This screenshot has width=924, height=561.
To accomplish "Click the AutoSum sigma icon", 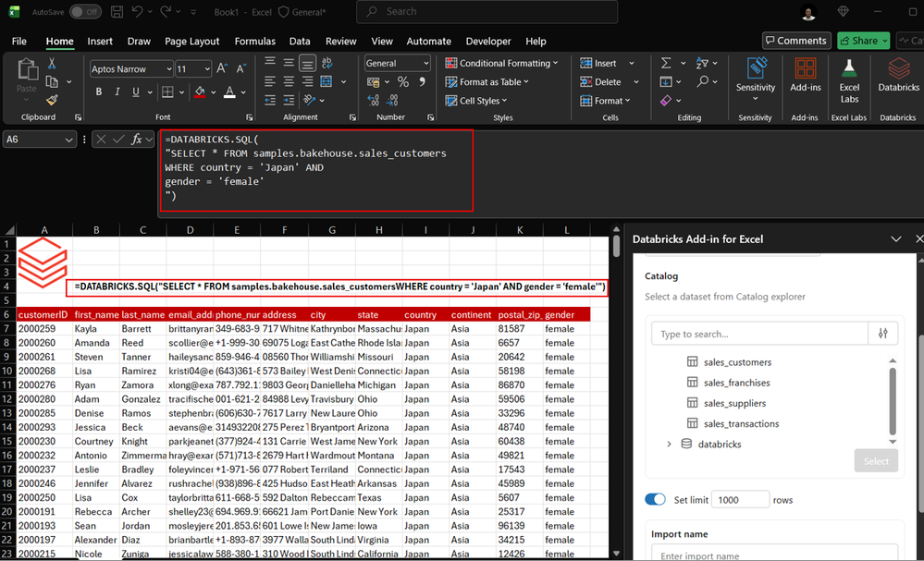I will coord(666,63).
